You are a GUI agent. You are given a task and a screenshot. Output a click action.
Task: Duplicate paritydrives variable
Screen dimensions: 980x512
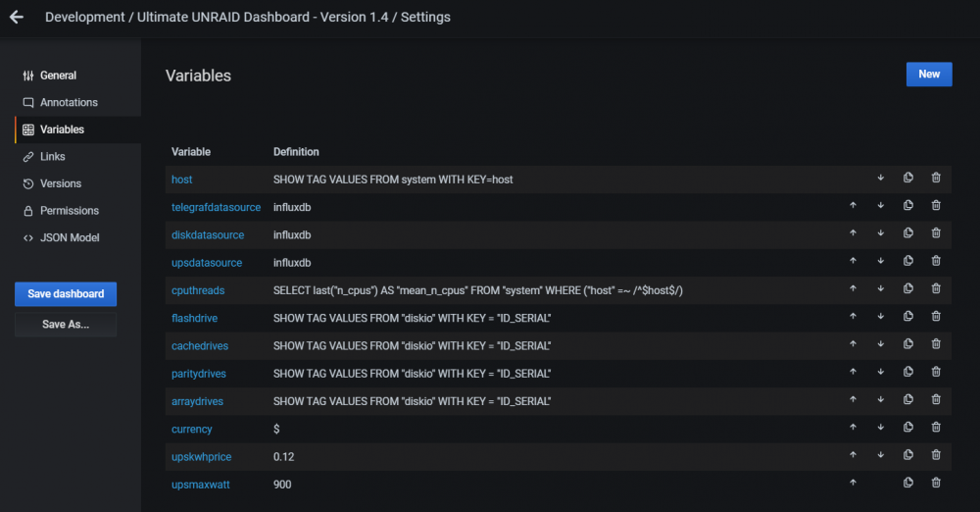[x=908, y=372]
